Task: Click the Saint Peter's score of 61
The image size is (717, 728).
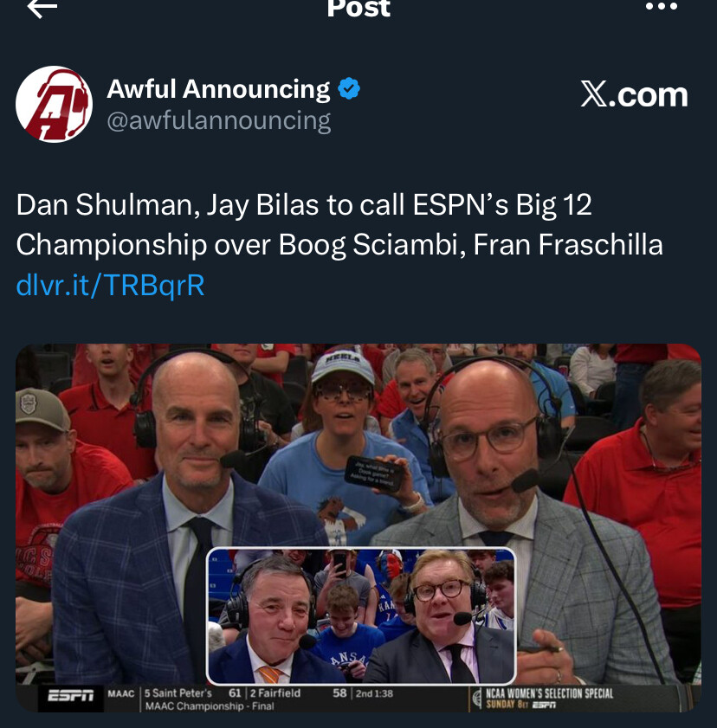Action: coord(235,693)
